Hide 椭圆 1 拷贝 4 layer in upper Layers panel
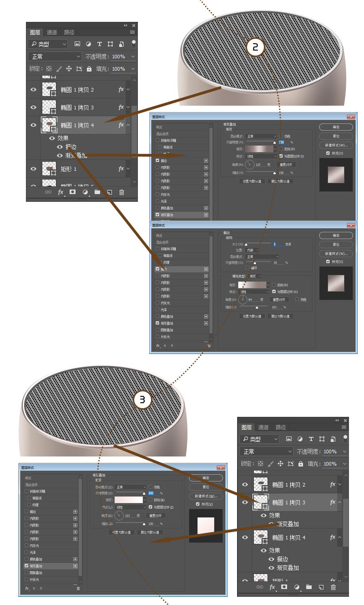Viewport: 364px width, 605px height. tap(33, 125)
